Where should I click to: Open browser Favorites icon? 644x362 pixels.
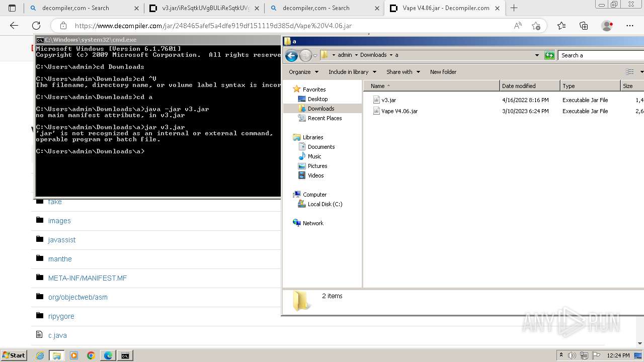click(x=561, y=26)
